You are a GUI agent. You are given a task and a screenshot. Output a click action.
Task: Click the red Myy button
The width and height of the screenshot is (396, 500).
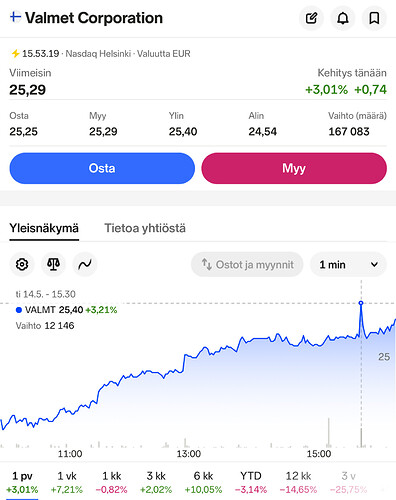(294, 168)
